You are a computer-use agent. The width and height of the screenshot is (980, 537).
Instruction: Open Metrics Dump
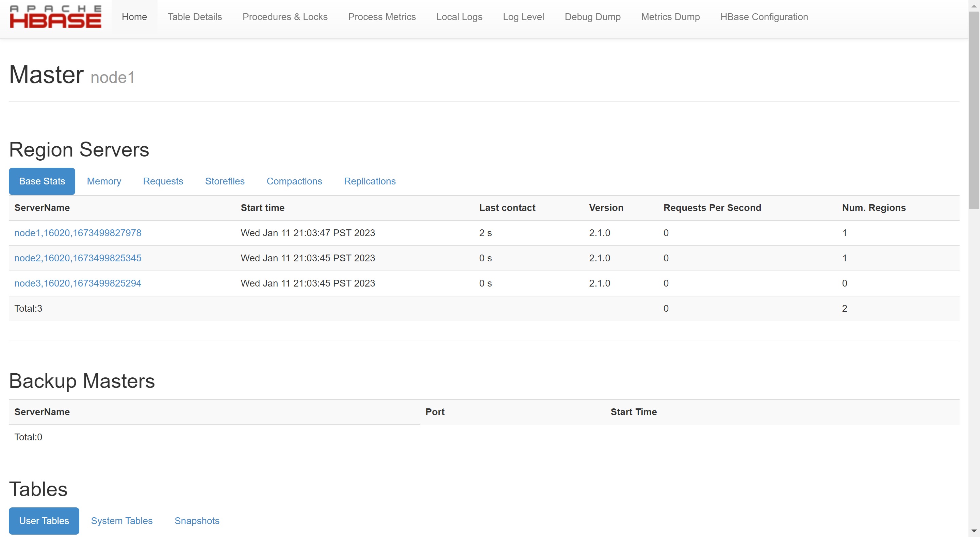pos(670,17)
